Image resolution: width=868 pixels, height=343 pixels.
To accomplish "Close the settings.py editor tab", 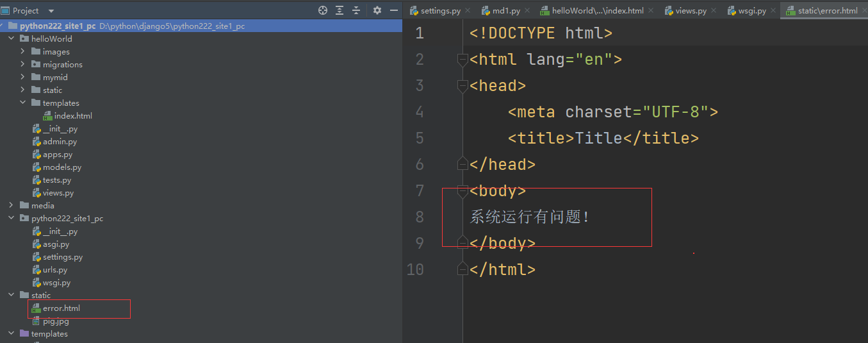I will click(x=467, y=11).
